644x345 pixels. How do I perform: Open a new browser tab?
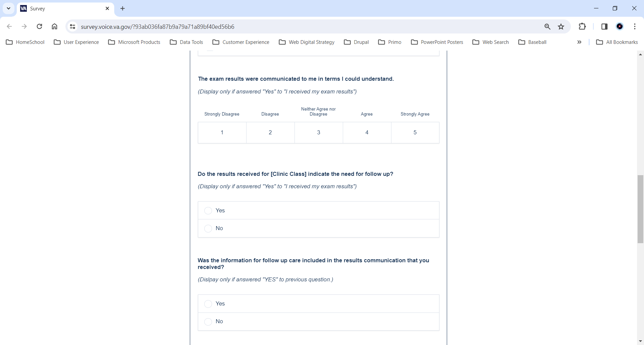tap(123, 8)
